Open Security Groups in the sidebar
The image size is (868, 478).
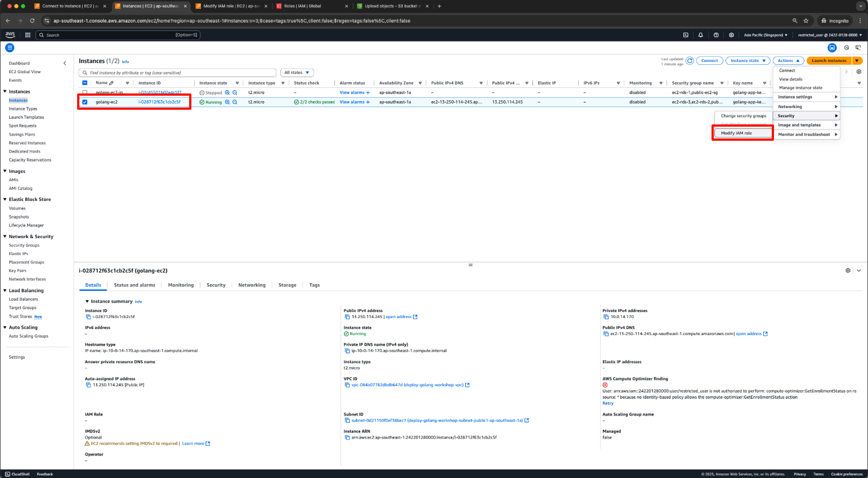(24, 245)
